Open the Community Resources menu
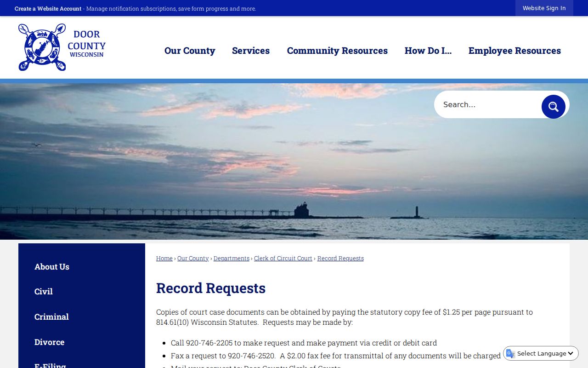The width and height of the screenshot is (588, 368). pos(337,51)
